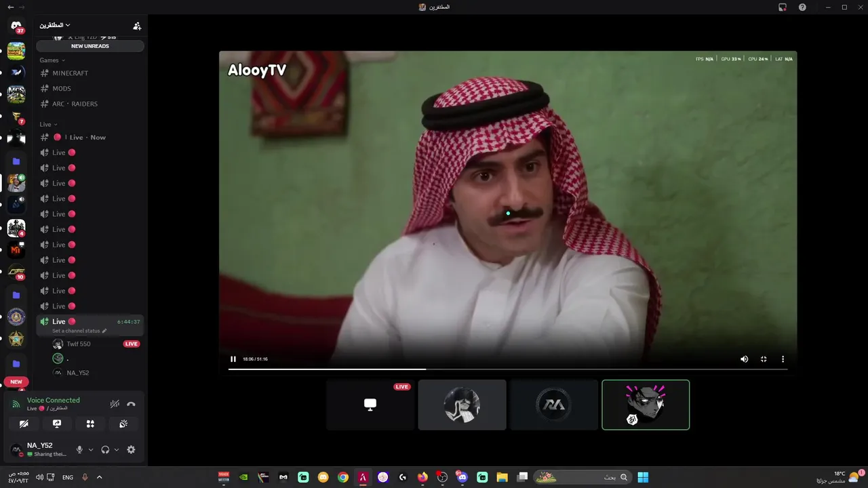868x488 pixels.
Task: Select the masked avatar participant tile
Action: 462,405
